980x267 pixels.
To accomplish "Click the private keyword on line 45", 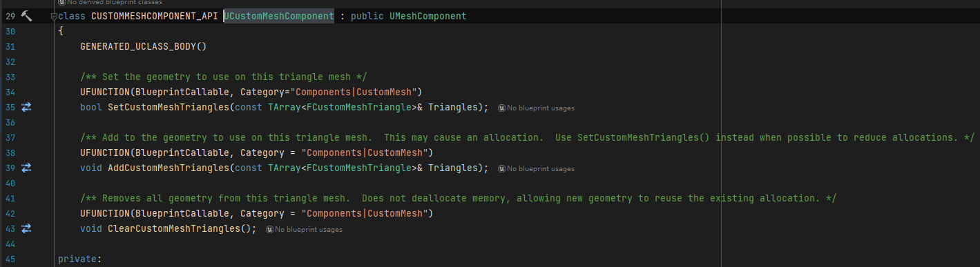I will point(77,259).
